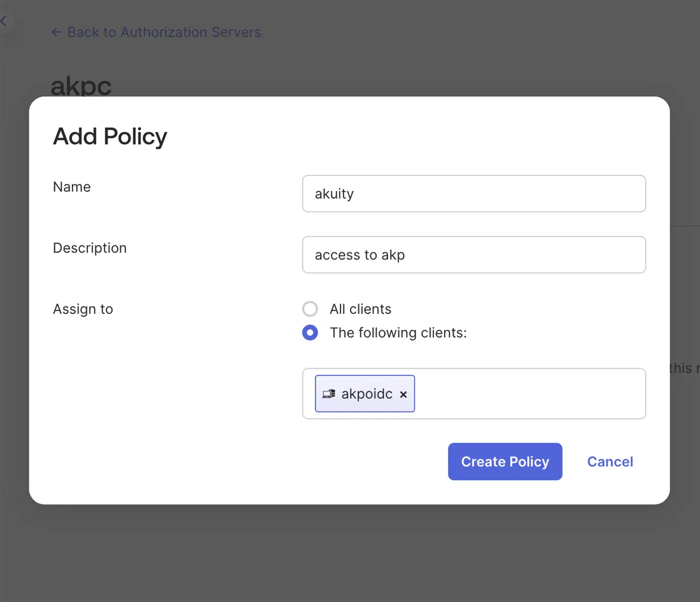Click the Assign to label

pos(83,309)
